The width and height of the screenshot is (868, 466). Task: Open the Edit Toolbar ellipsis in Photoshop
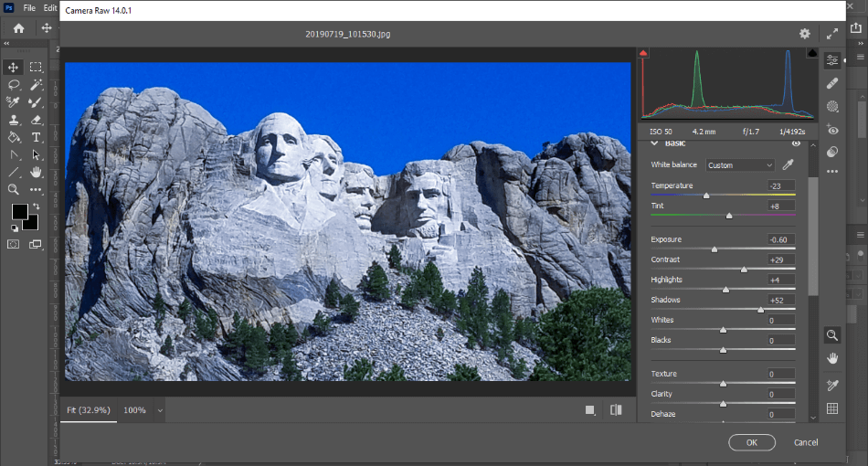click(36, 190)
